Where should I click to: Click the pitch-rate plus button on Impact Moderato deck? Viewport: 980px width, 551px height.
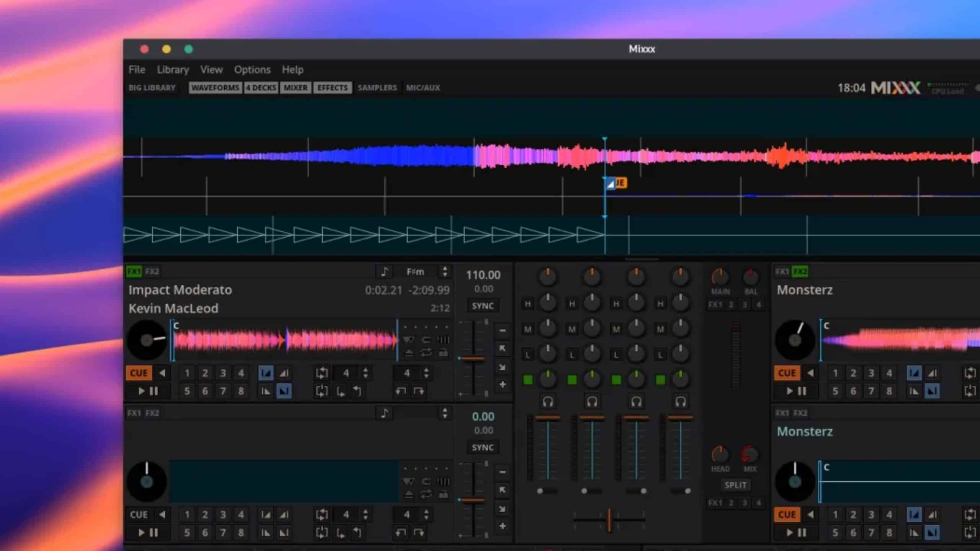(x=503, y=384)
